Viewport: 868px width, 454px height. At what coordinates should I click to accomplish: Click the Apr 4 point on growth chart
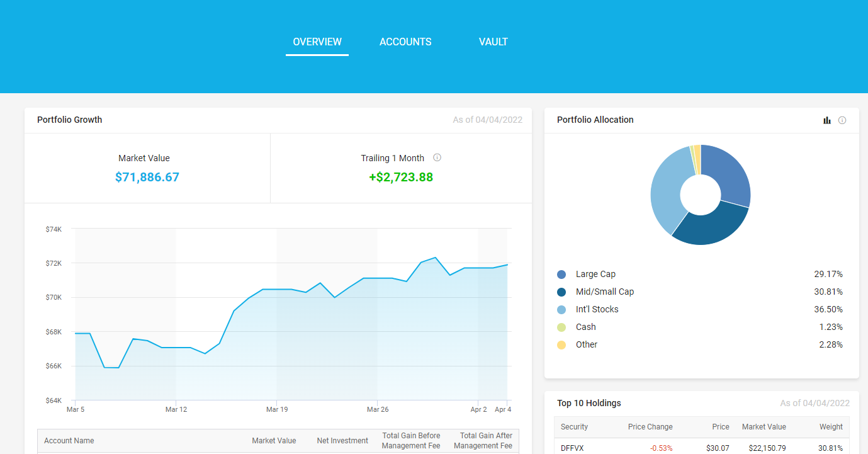tap(507, 264)
